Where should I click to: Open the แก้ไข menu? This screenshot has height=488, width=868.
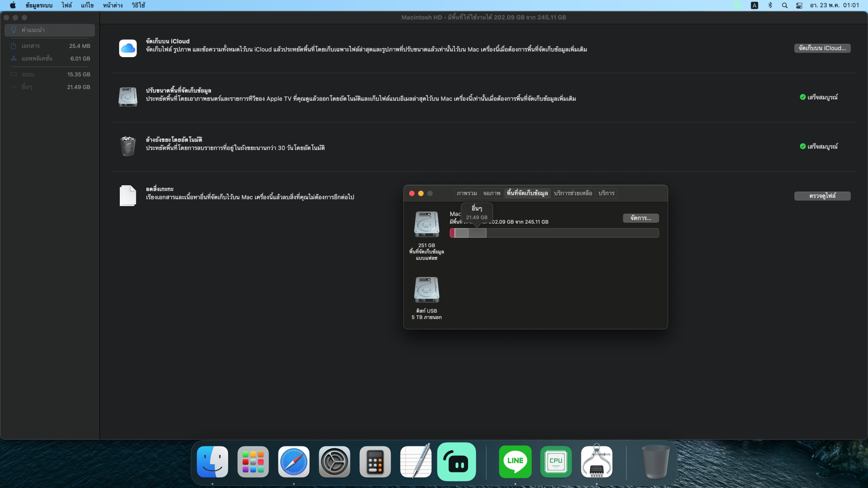[87, 5]
